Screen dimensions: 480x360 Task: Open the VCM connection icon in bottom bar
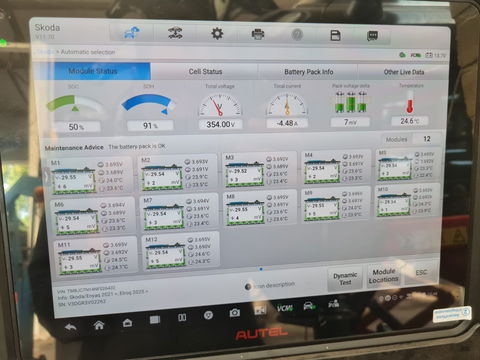285,308
